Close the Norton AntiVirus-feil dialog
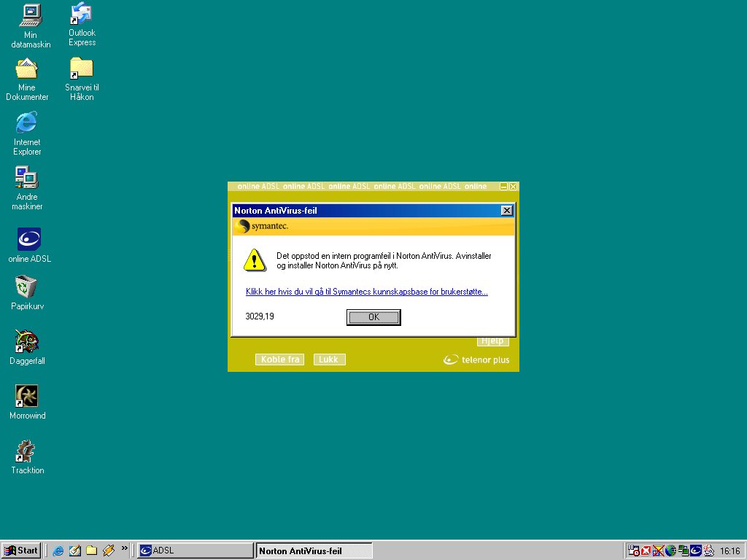The height and width of the screenshot is (560, 747). point(506,211)
